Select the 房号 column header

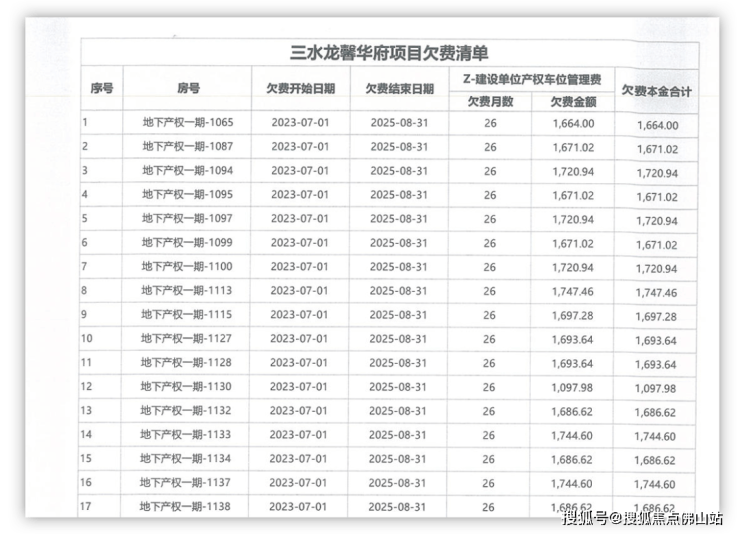pos(188,88)
